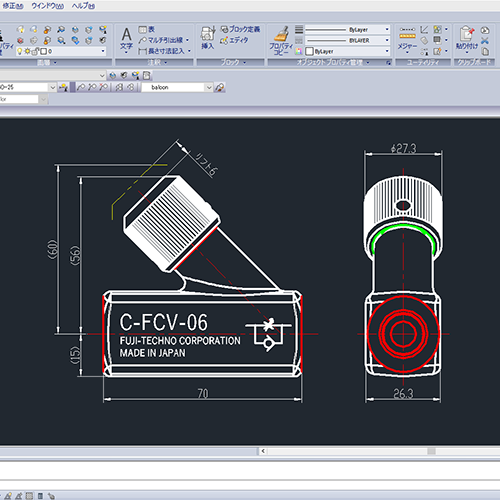Image resolution: width=500 pixels, height=500 pixels.
Task: Click the layer color square in layer list
Action: [43, 51]
